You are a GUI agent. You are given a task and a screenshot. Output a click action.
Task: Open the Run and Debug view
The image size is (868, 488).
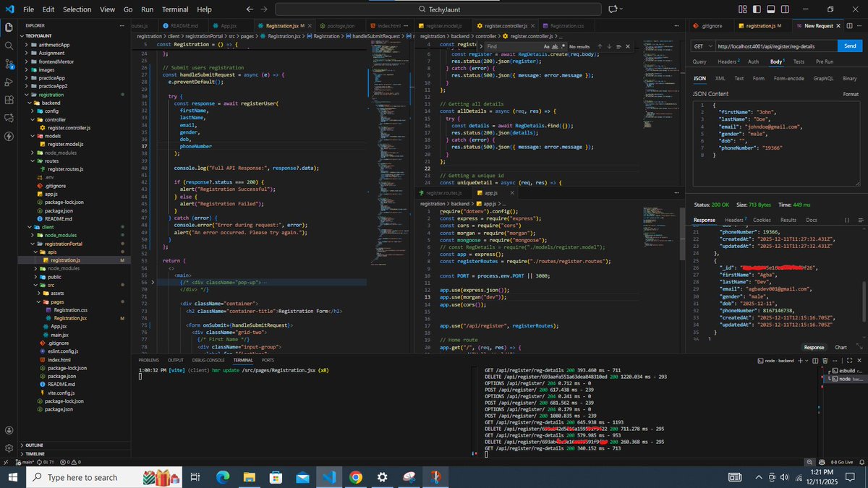[9, 82]
